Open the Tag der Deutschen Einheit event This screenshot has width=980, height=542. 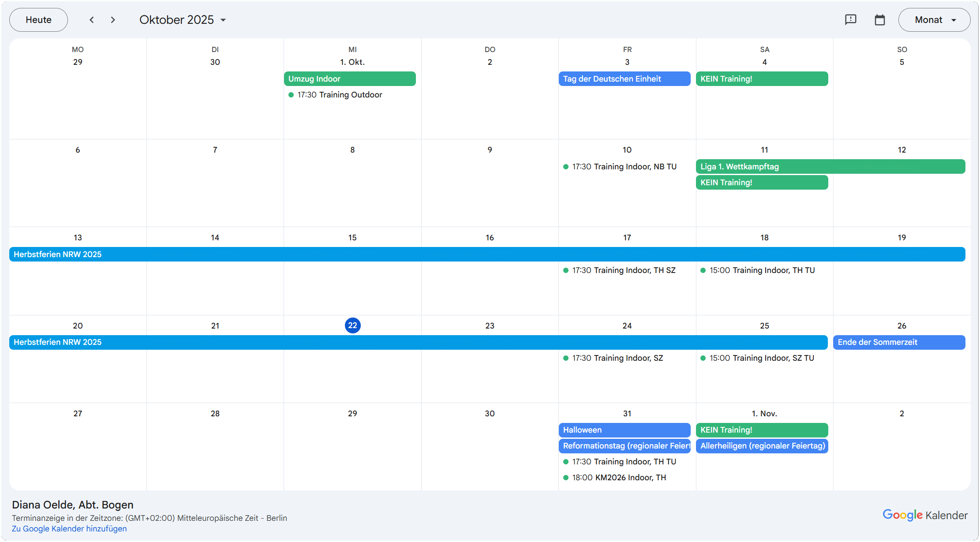point(624,78)
